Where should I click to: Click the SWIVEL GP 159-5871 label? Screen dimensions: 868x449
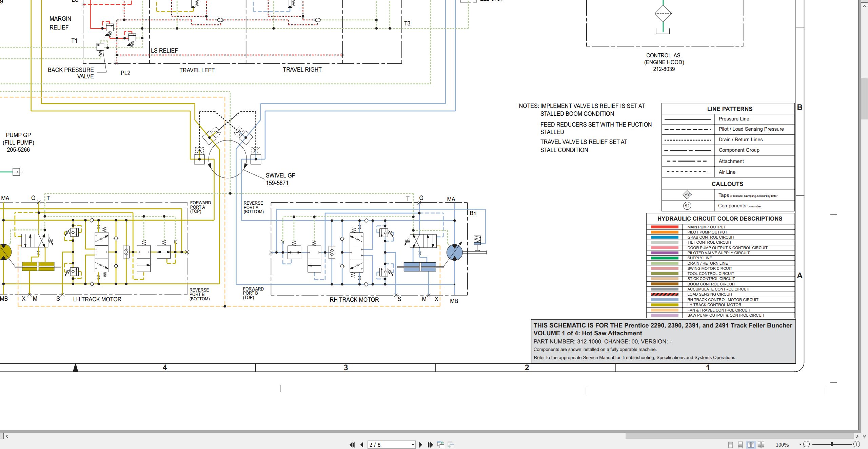[280, 179]
